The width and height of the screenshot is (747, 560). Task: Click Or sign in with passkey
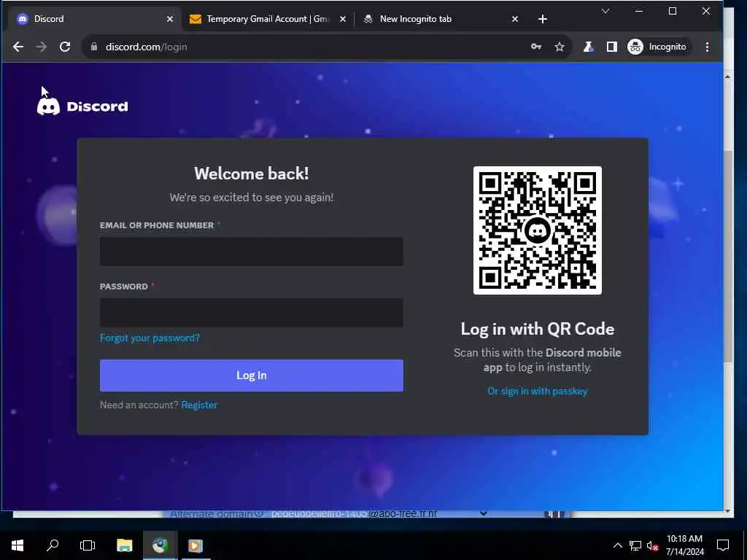538,391
